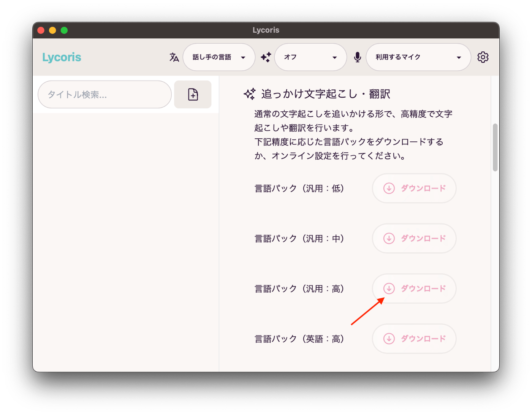Download 言語パック（汎用：高）
The height and width of the screenshot is (415, 532).
(x=414, y=288)
